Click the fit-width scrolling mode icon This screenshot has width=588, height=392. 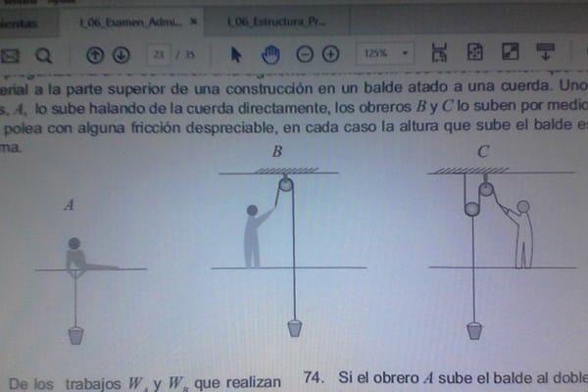coord(439,52)
